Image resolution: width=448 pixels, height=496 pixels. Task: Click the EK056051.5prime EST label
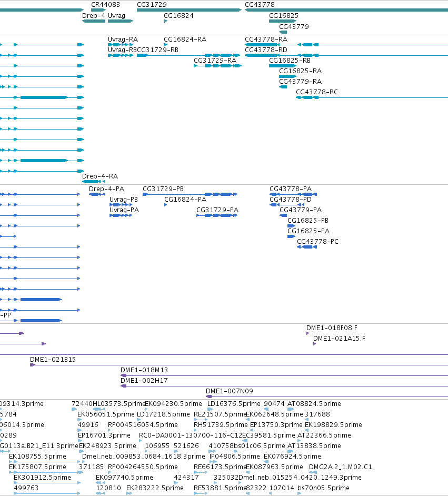(x=106, y=414)
